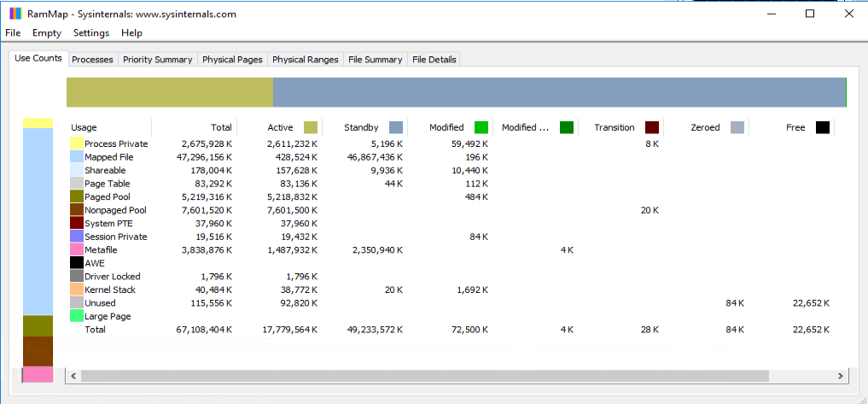Click the Metafile pink swatch
The height and width of the screenshot is (404, 868).
point(77,250)
